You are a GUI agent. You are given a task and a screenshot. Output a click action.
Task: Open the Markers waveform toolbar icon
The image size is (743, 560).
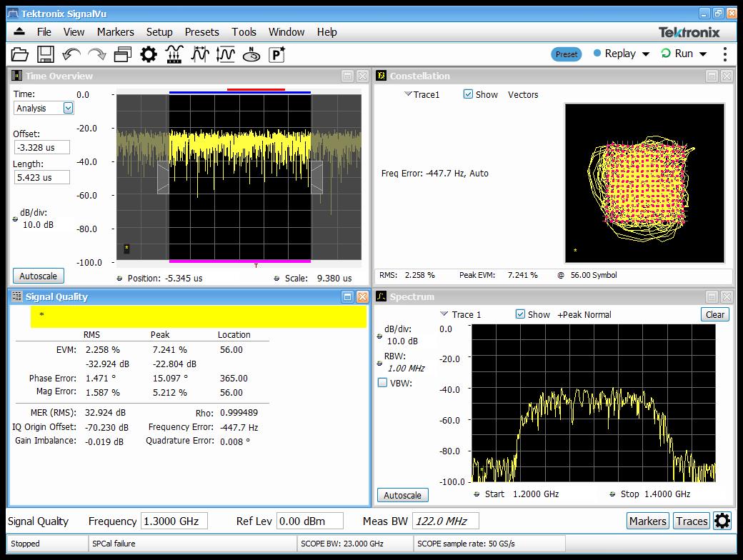(200, 54)
